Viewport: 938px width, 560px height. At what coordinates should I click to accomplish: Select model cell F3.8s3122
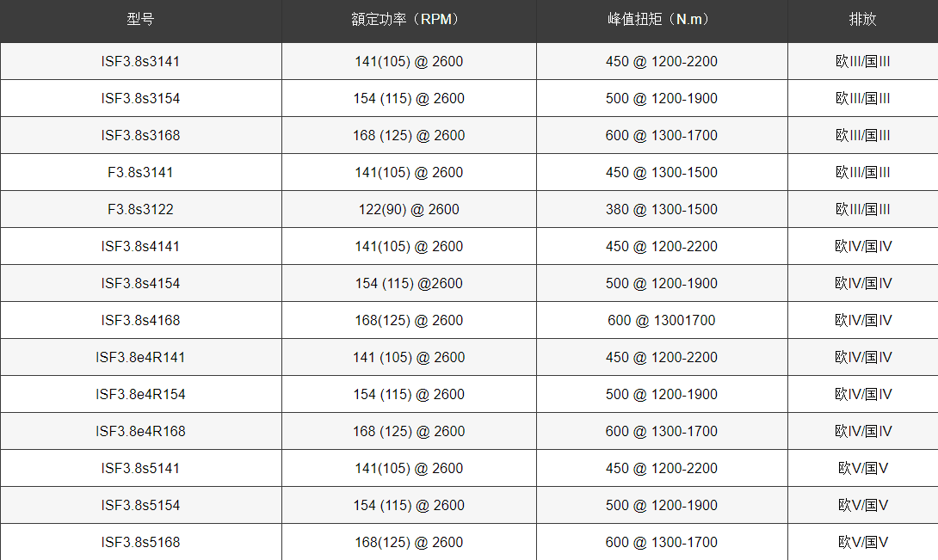140,209
